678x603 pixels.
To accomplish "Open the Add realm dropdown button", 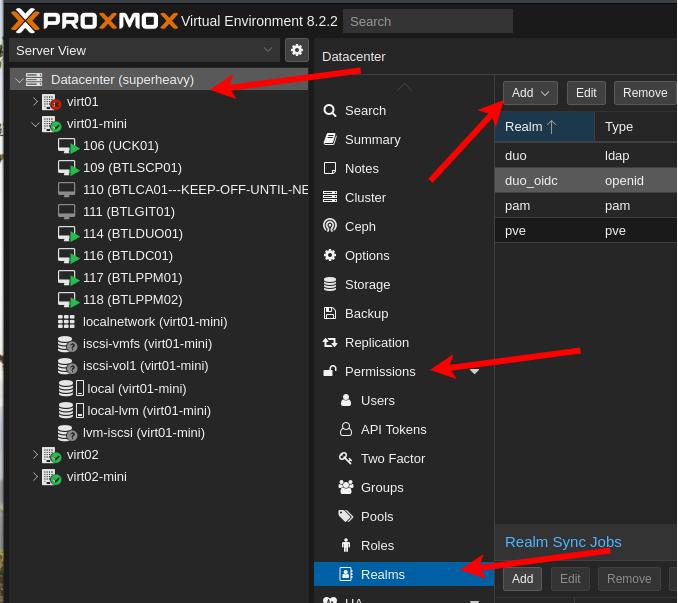I will (x=530, y=93).
